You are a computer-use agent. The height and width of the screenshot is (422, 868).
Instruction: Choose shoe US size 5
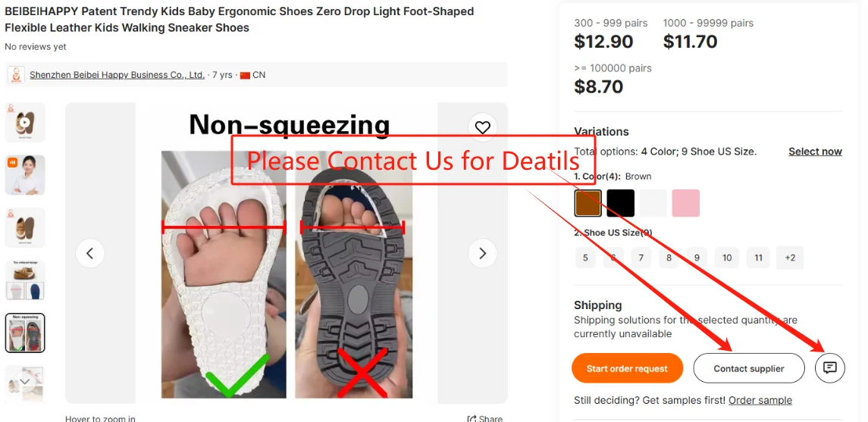pyautogui.click(x=585, y=258)
